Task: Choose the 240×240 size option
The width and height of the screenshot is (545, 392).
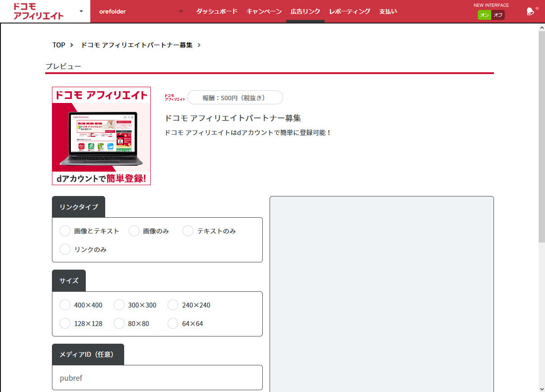Action: point(173,305)
